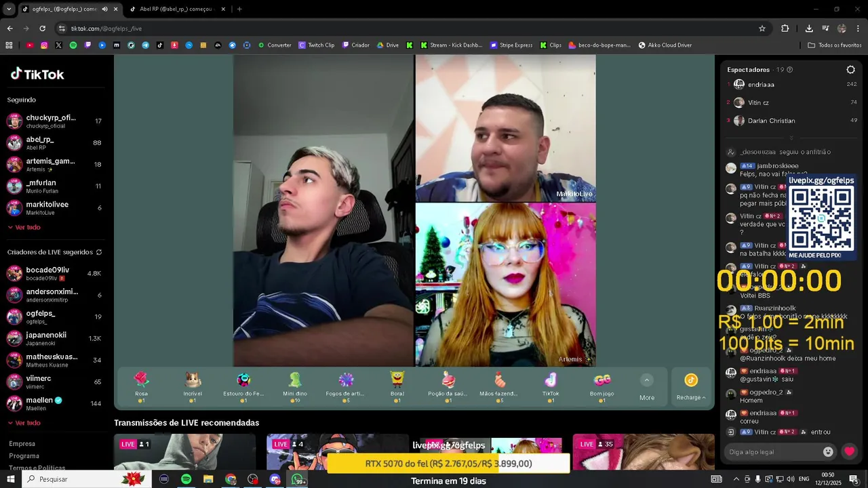Send the Poção da saúde gift
The height and width of the screenshot is (488, 868).
[448, 387]
